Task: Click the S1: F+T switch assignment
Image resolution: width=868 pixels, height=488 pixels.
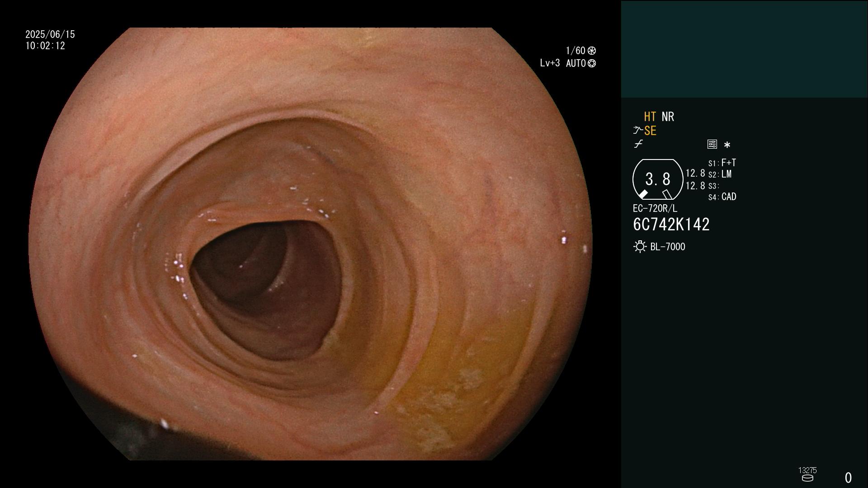Action: (722, 163)
